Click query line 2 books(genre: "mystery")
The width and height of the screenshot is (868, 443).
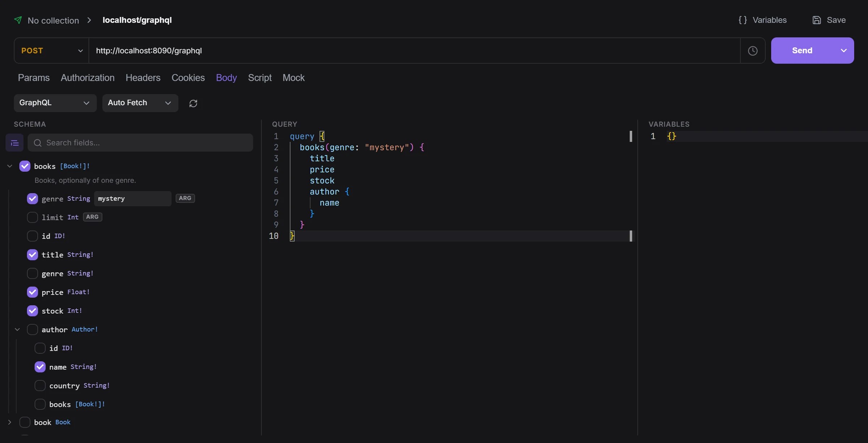pyautogui.click(x=362, y=147)
